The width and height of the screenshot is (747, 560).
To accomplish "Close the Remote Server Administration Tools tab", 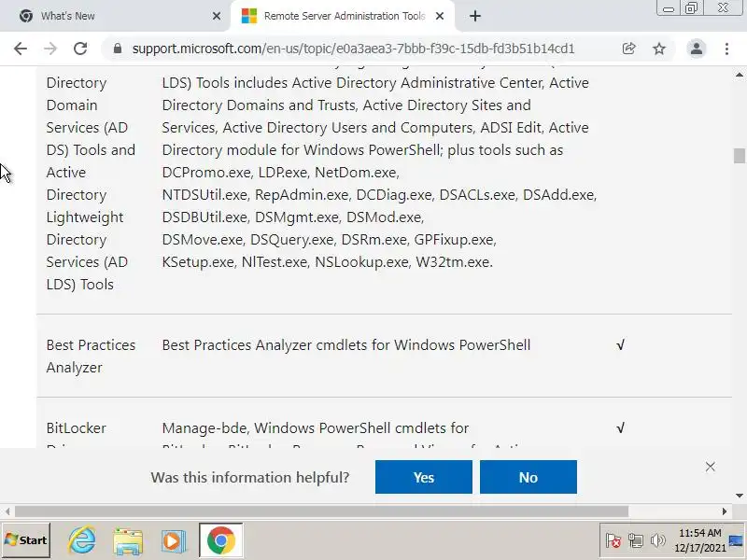I will pos(440,16).
